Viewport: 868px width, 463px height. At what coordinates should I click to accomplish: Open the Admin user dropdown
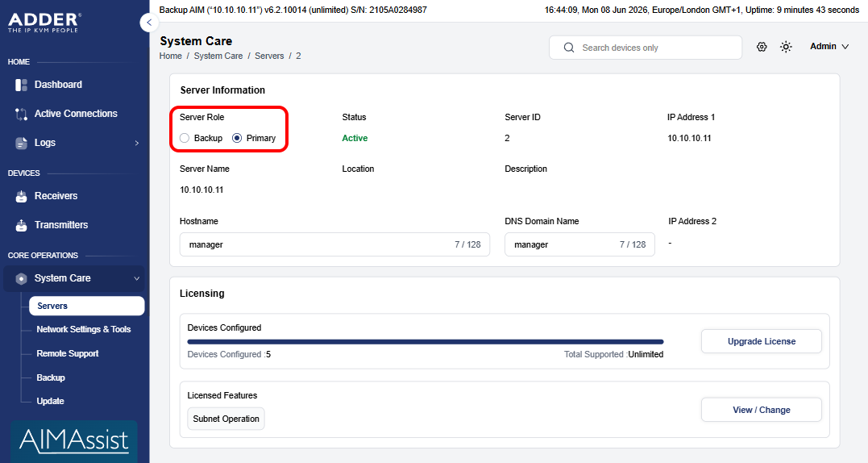pyautogui.click(x=829, y=47)
